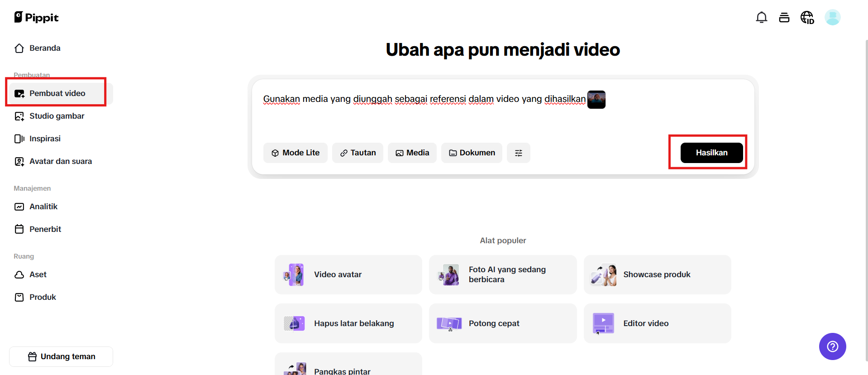The height and width of the screenshot is (375, 868).
Task: Click the notification bell icon
Action: [761, 18]
